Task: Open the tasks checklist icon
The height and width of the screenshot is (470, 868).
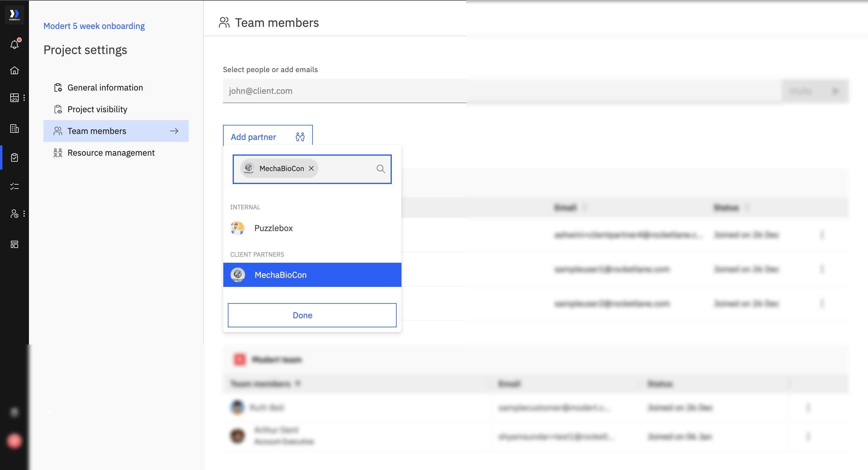Action: [14, 186]
